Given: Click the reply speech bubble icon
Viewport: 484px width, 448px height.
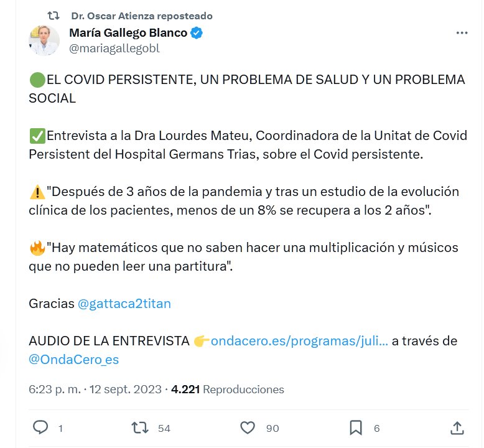Looking at the screenshot, I should [40, 427].
